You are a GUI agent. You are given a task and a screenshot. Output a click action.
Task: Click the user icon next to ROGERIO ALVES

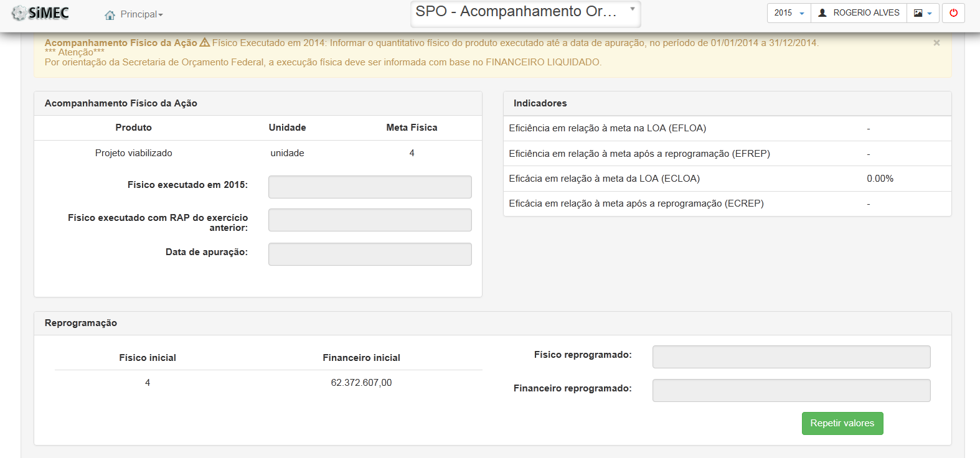tap(822, 13)
